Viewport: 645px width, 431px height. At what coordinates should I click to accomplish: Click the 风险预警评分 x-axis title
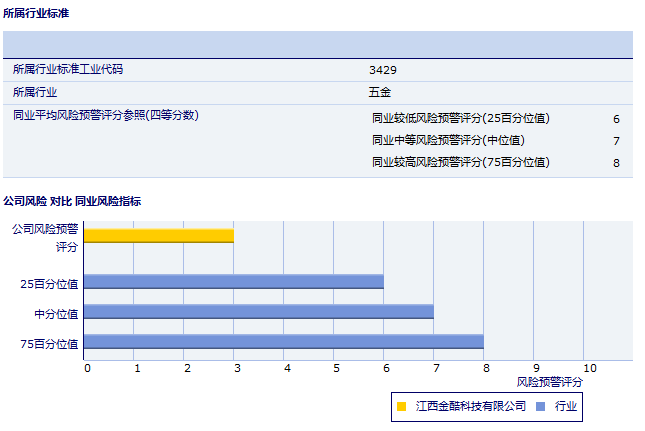pos(549,382)
